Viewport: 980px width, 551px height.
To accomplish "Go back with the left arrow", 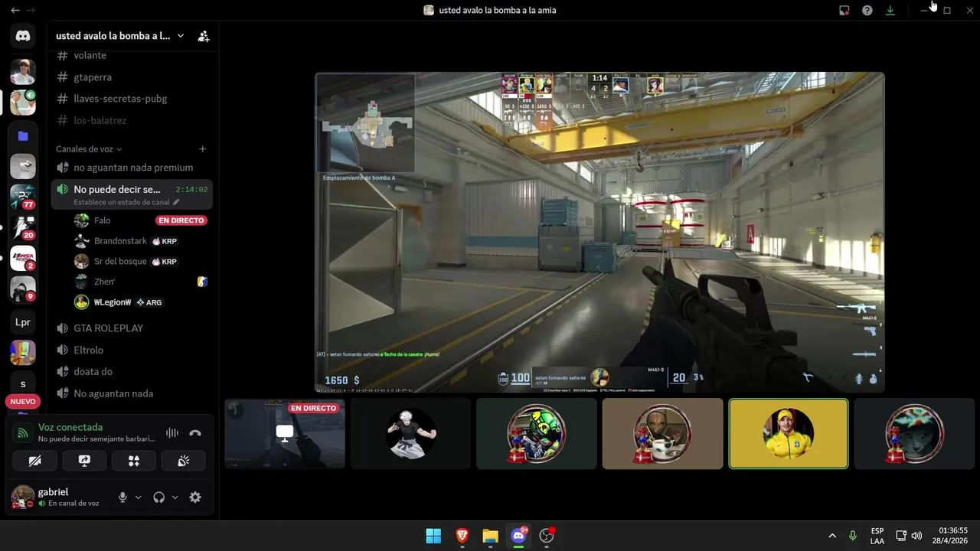I will [x=15, y=10].
